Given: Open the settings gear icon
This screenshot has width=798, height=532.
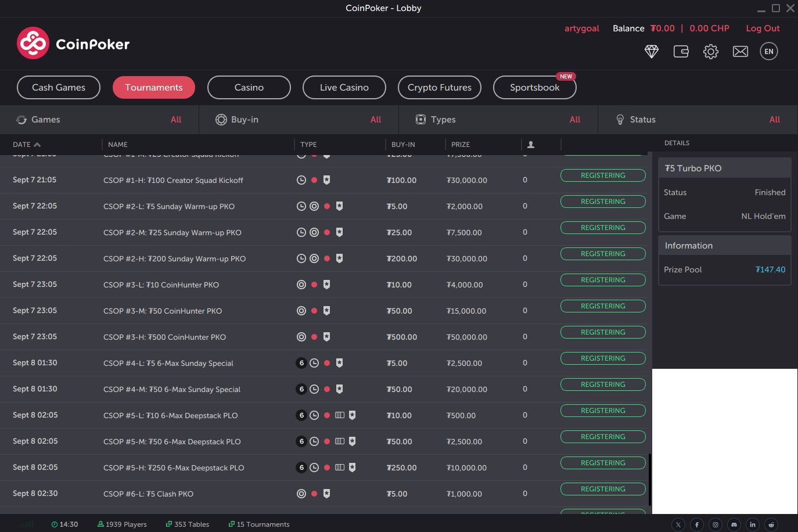Looking at the screenshot, I should [x=710, y=51].
